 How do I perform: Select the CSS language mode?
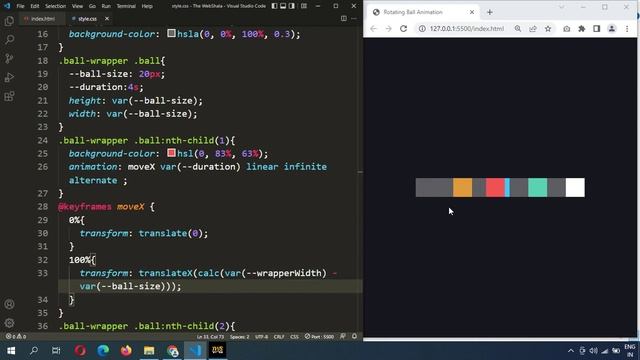tap(294, 337)
